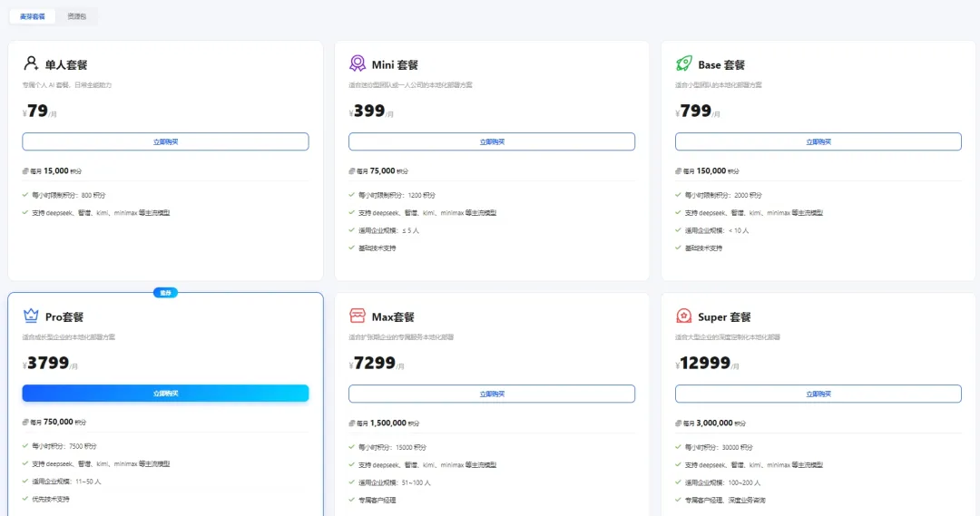Click the coins icon before 每月 750,000 积分

pyautogui.click(x=25, y=423)
